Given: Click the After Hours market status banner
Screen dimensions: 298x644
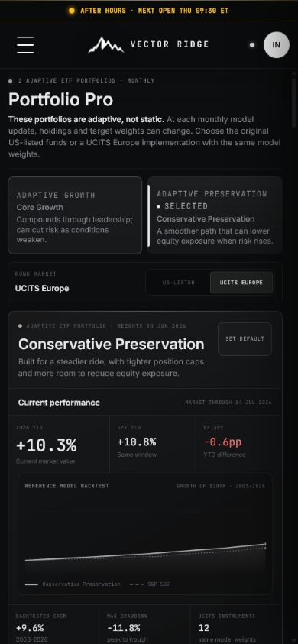Looking at the screenshot, I should (x=149, y=11).
